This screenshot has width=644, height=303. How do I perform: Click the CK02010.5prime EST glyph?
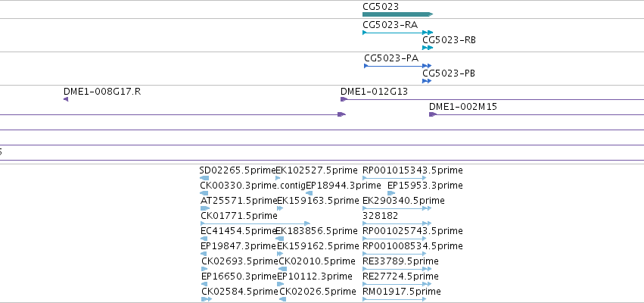[282, 269]
